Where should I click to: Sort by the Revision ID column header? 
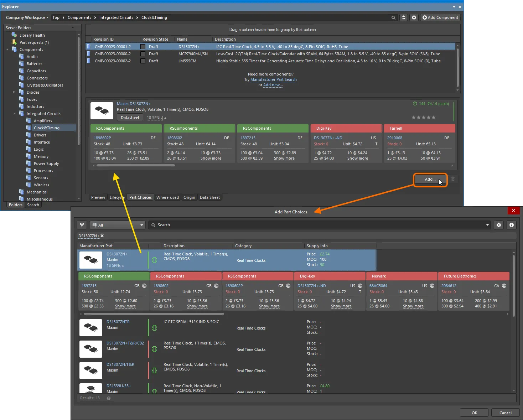pyautogui.click(x=103, y=39)
